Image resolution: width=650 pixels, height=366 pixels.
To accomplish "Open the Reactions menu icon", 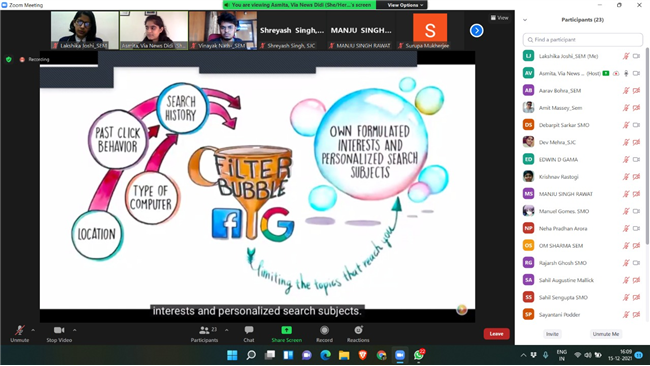I will tap(358, 330).
